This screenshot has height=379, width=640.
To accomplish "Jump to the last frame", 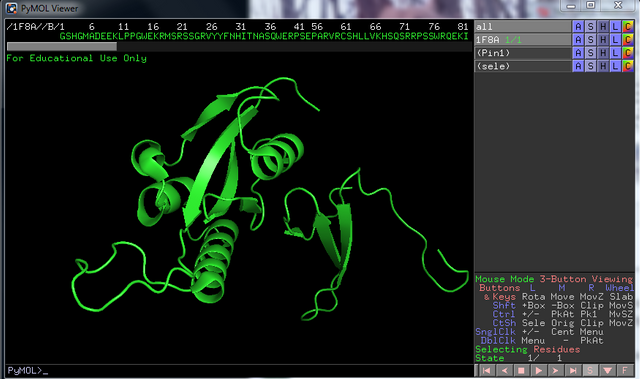I will click(573, 370).
